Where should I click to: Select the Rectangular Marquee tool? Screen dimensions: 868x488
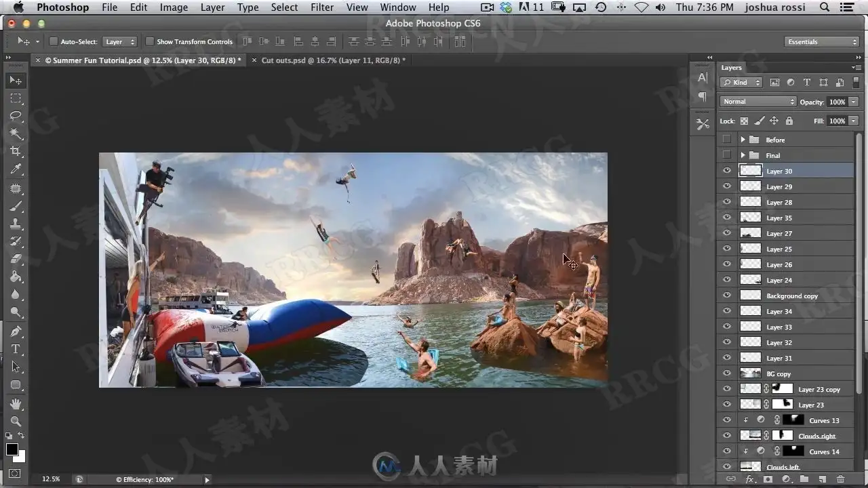tap(16, 98)
